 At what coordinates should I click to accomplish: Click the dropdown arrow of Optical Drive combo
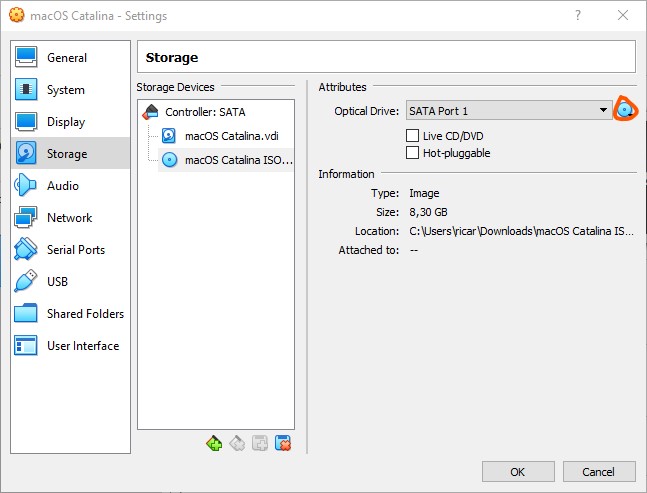pyautogui.click(x=603, y=110)
